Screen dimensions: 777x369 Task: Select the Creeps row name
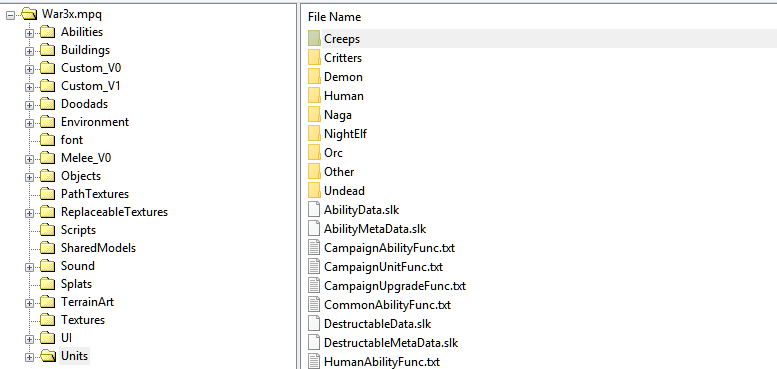point(342,39)
